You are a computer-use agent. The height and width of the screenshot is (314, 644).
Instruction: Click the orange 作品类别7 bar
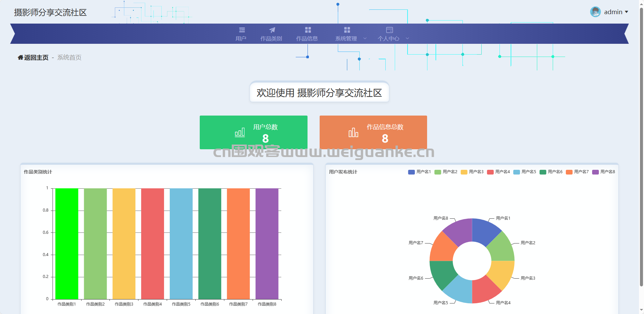pyautogui.click(x=238, y=244)
